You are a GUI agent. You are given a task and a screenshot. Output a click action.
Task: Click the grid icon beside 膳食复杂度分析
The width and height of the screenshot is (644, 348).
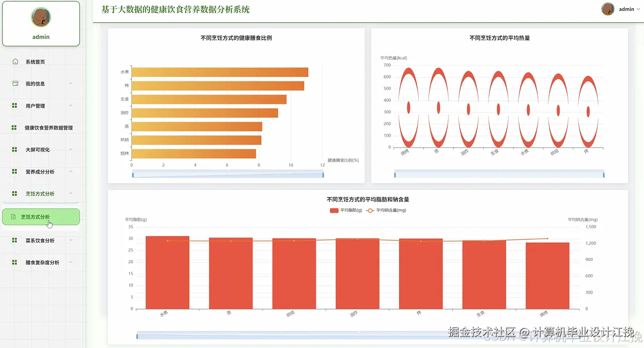pyautogui.click(x=15, y=262)
